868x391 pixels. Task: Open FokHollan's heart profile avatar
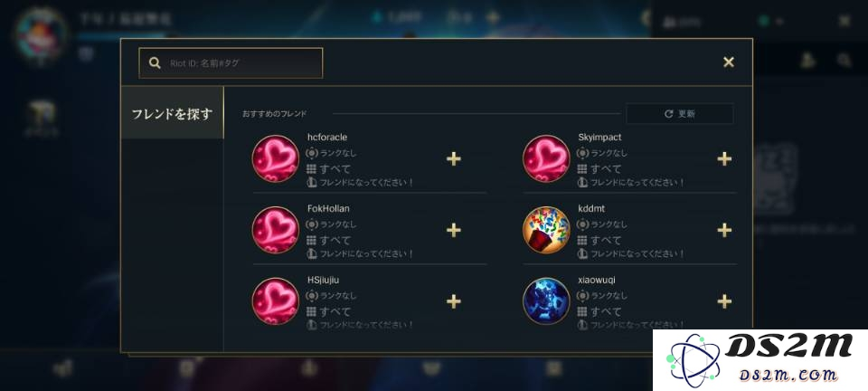click(x=276, y=231)
